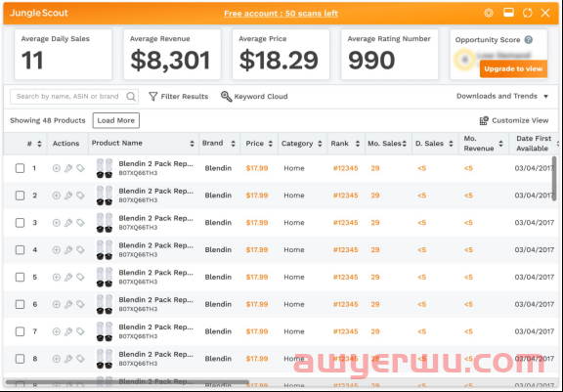
Task: Click the Actions column header
Action: (65, 144)
